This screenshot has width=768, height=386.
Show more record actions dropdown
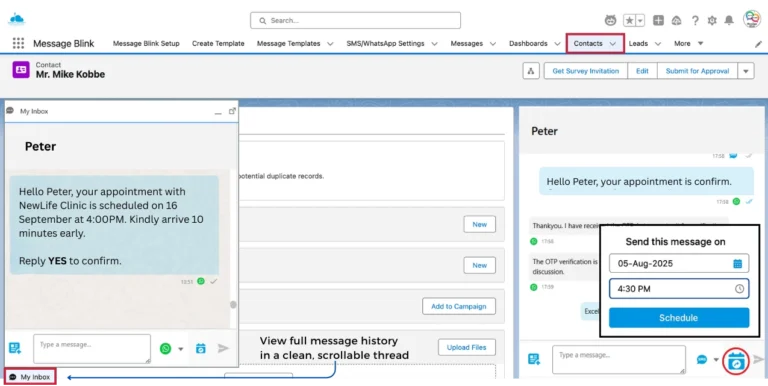(746, 71)
